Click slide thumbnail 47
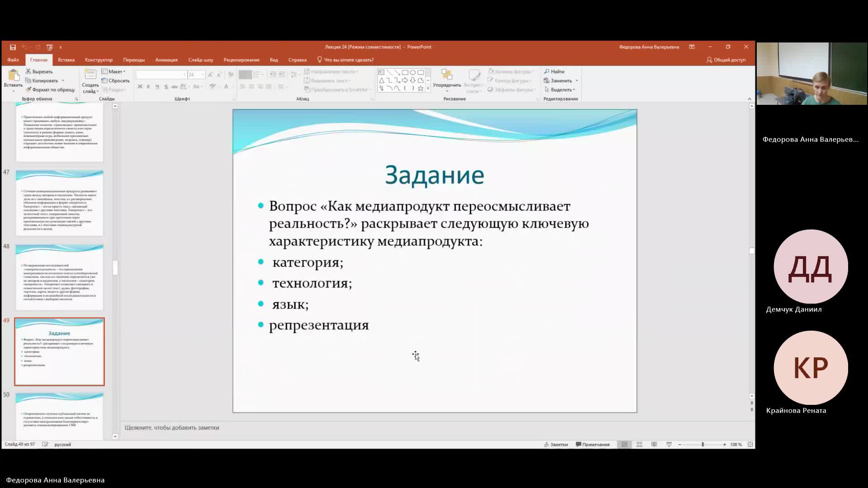868x488 pixels. pos(60,203)
